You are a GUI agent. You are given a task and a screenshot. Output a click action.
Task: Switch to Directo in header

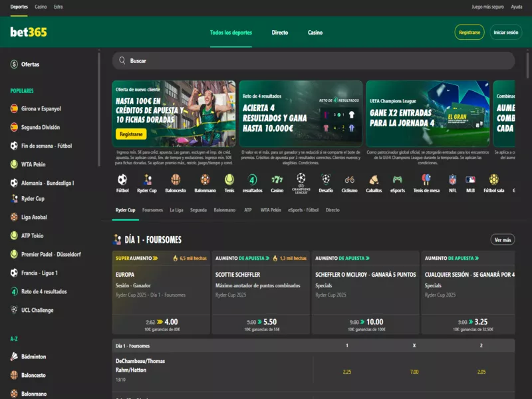(x=279, y=33)
